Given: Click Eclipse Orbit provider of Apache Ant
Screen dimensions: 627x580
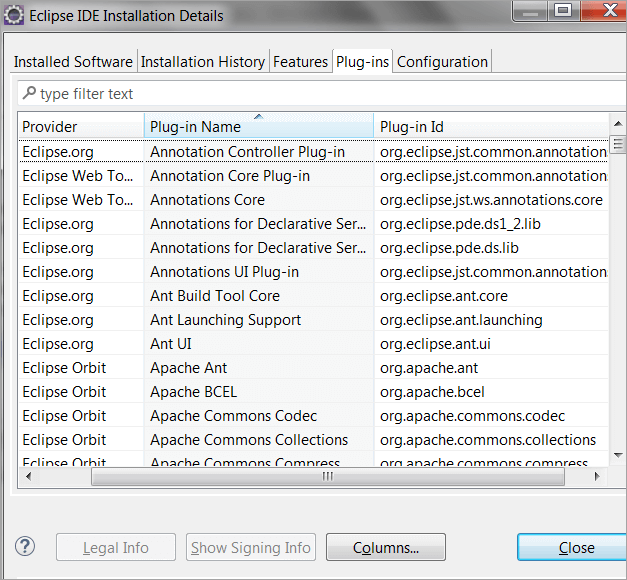Looking at the screenshot, I should (64, 368).
